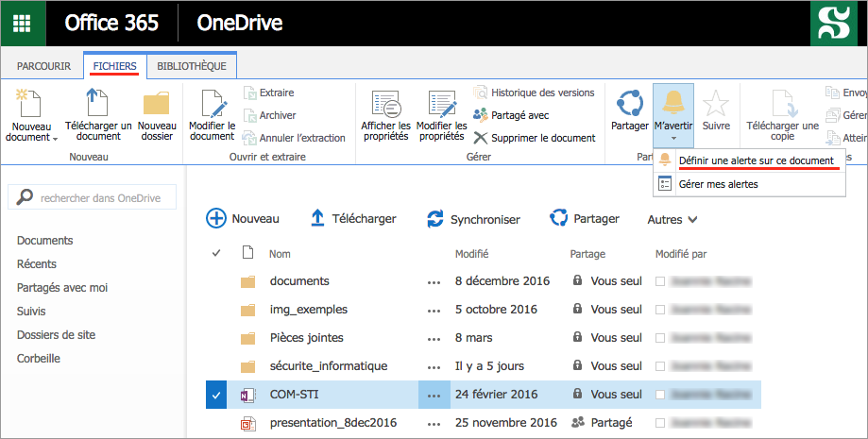Open Historique des versions

click(535, 93)
